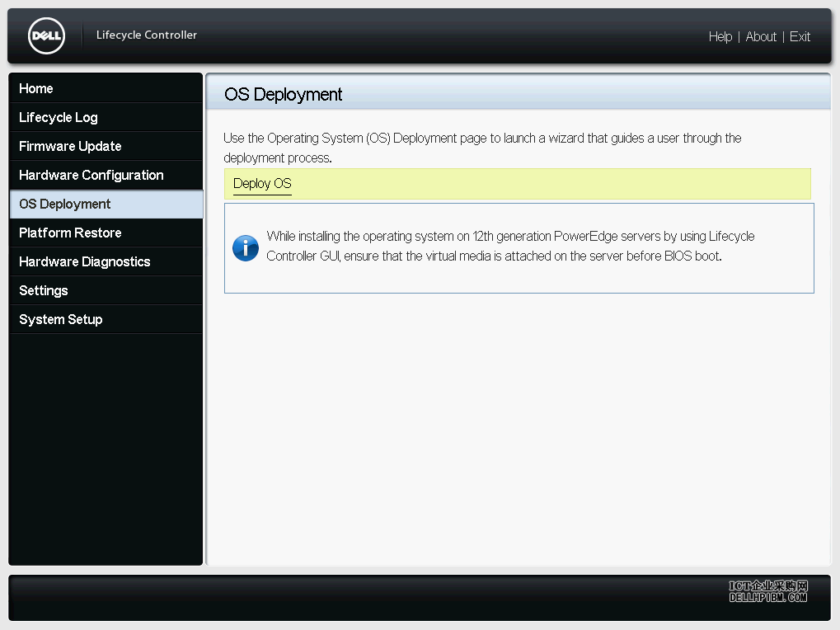Select OS Deployment in the sidebar
The image size is (840, 630).
pyautogui.click(x=106, y=205)
